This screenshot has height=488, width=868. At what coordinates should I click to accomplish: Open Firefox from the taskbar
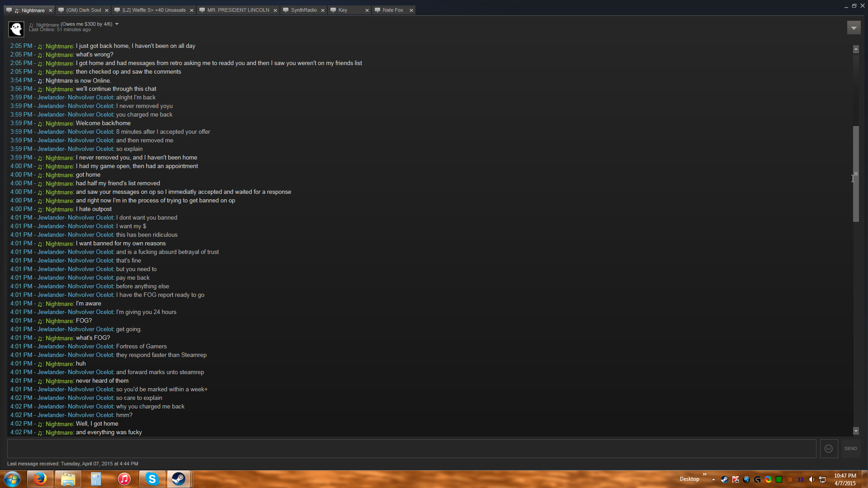[40, 479]
